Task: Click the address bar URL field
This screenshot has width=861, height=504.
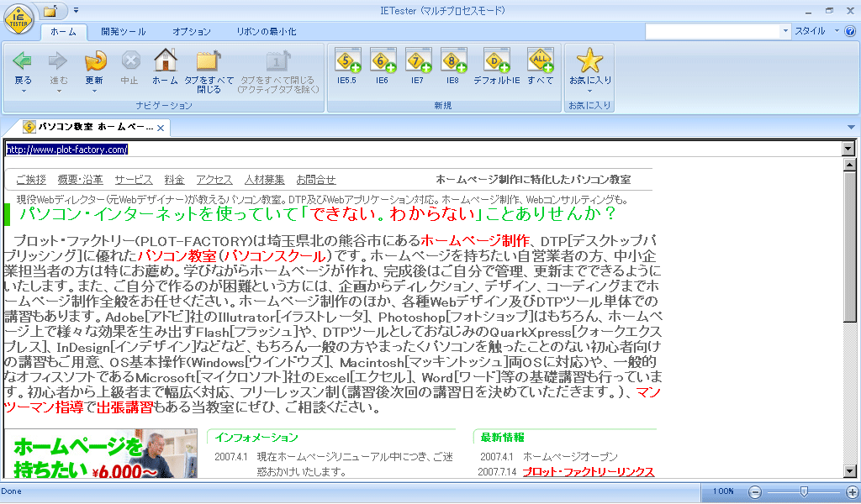Action: 423,150
